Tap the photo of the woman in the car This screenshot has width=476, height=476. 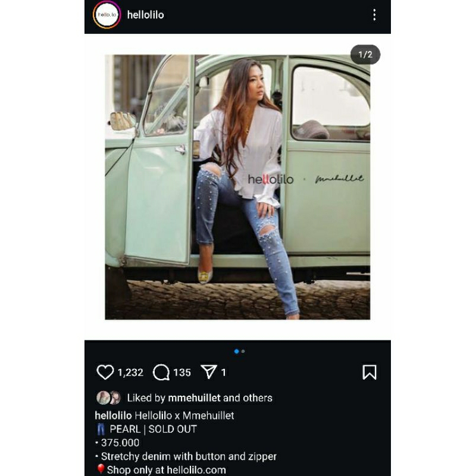coord(237,187)
